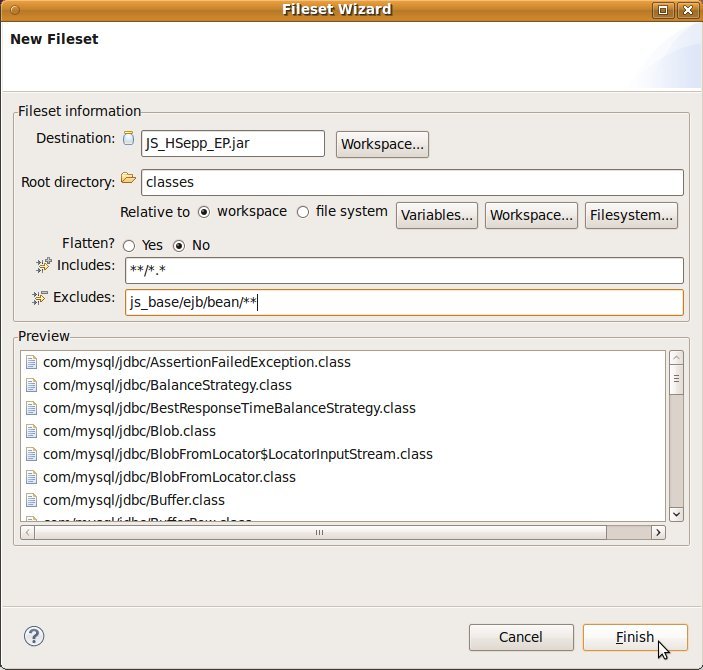Click the Includes pattern icon

pos(43,265)
